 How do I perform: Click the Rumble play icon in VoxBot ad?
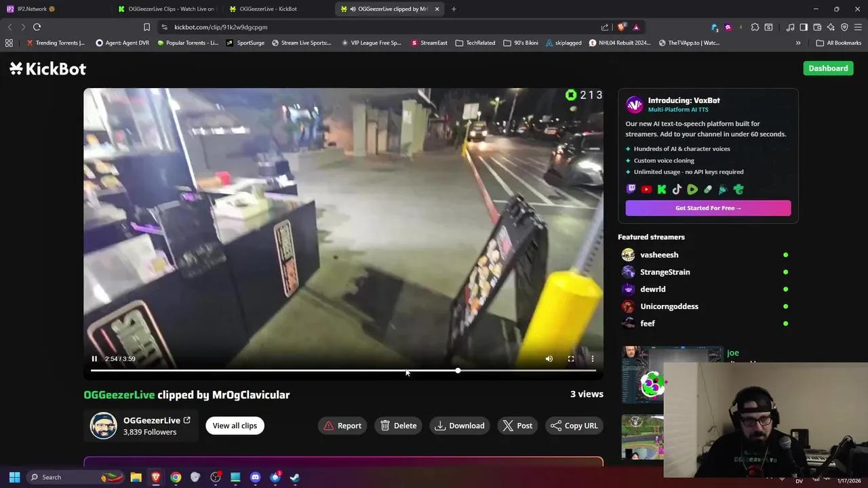pyautogui.click(x=692, y=190)
